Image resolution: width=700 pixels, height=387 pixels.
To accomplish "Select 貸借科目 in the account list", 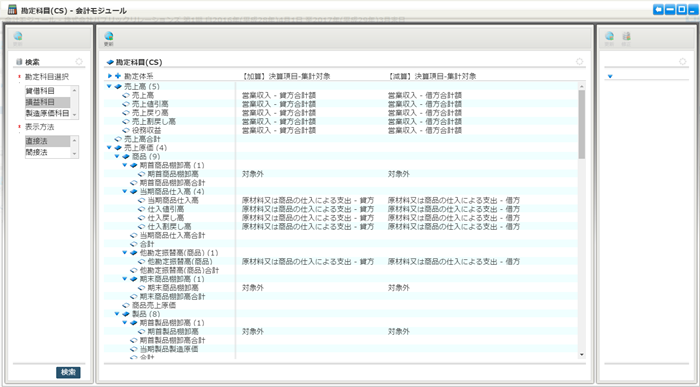I will pyautogui.click(x=47, y=91).
